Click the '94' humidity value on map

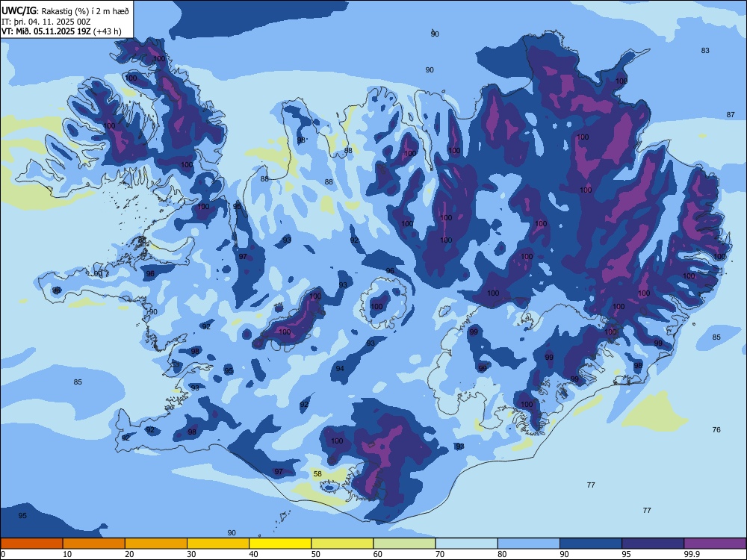pyautogui.click(x=340, y=369)
